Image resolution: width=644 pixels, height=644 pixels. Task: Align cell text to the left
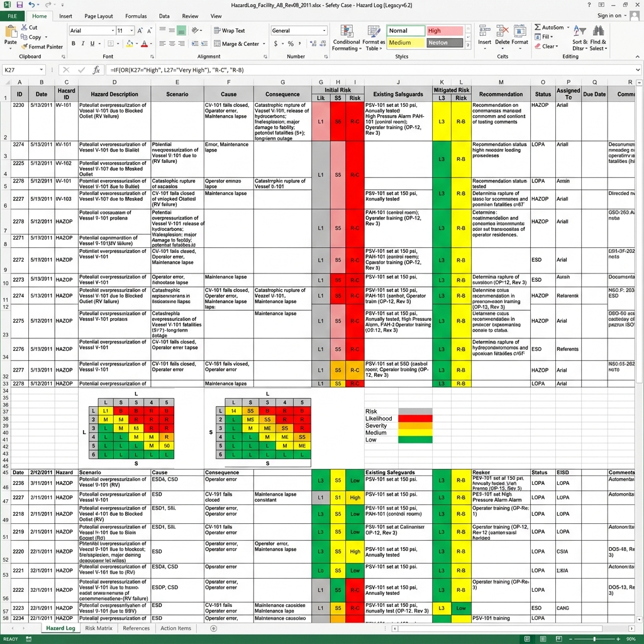point(163,43)
